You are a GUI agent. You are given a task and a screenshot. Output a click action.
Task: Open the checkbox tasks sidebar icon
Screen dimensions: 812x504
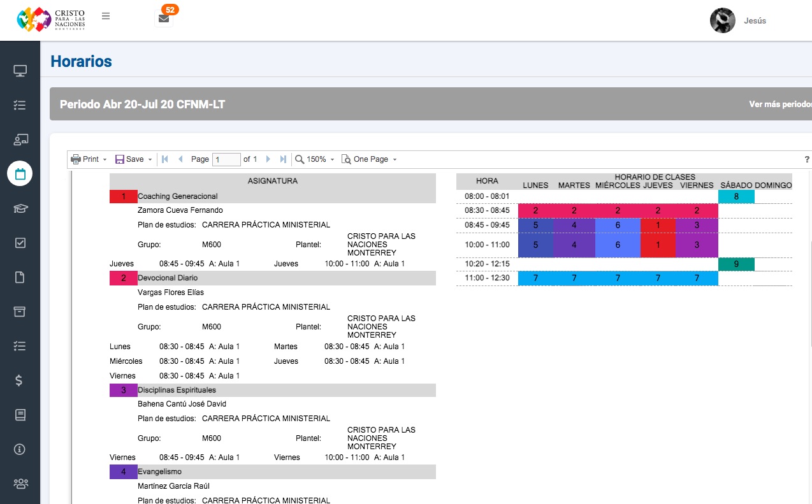tap(20, 243)
